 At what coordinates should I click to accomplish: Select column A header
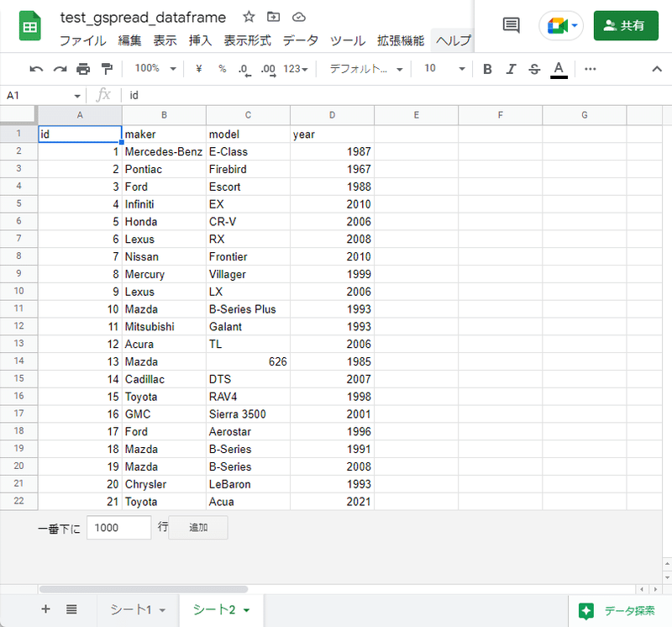tap(80, 115)
